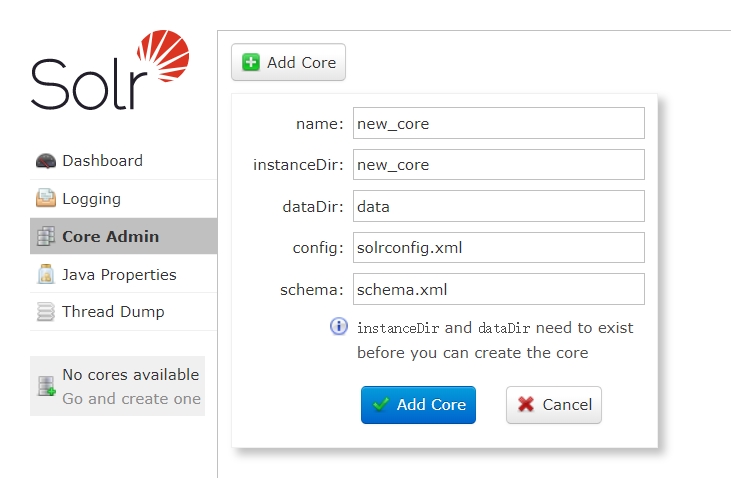
Task: Cancel the add core dialog
Action: [554, 405]
